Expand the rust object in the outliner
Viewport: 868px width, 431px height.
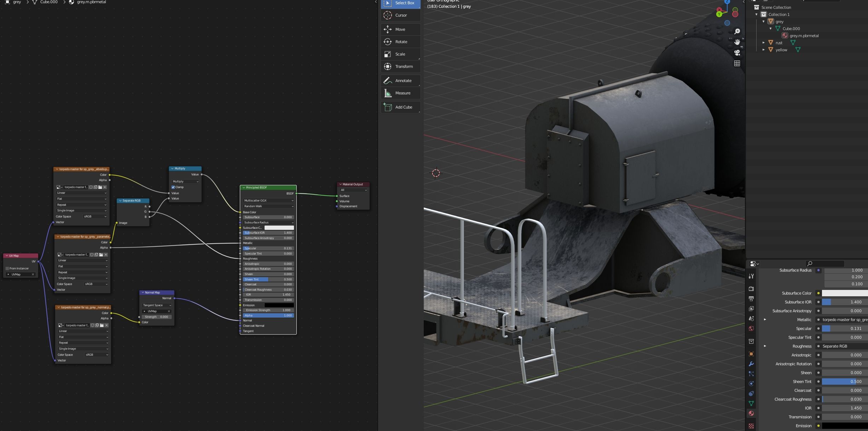[x=764, y=43]
